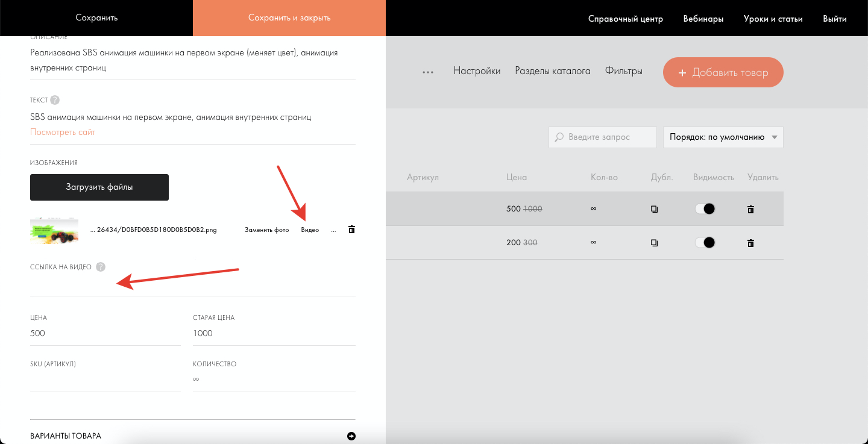Focus the СТАРАЯ ЦЕНА field with 1000
The width and height of the screenshot is (868, 444).
[x=274, y=334]
